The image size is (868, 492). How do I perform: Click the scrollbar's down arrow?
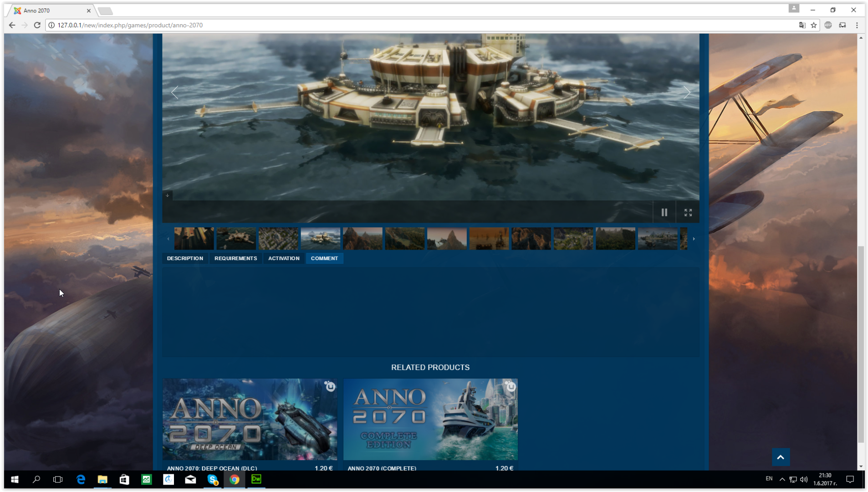[861, 466]
